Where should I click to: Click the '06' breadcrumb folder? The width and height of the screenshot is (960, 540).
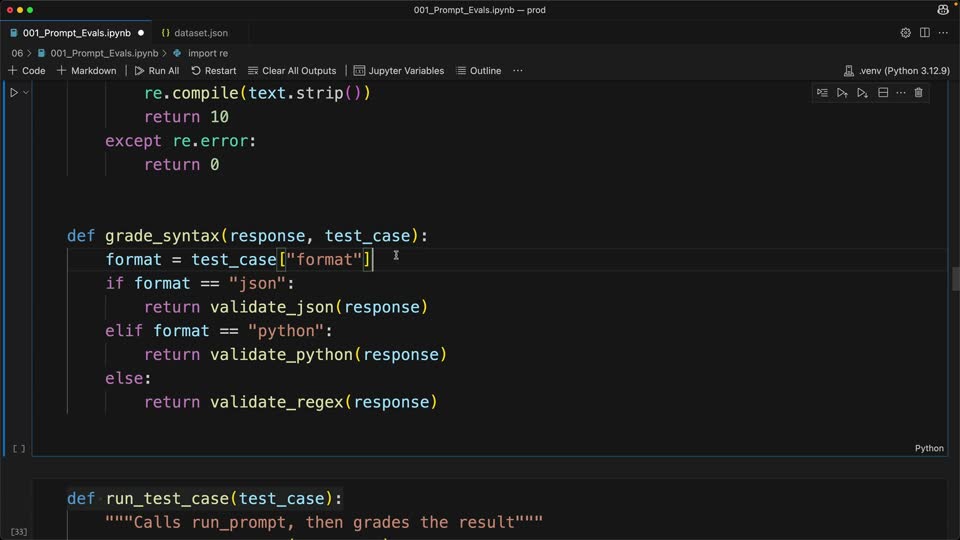[x=17, y=53]
